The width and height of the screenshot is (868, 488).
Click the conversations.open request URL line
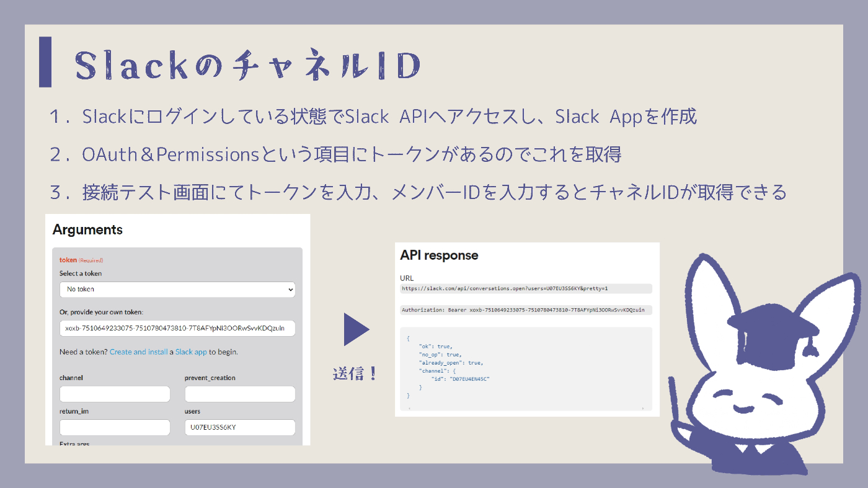point(526,288)
